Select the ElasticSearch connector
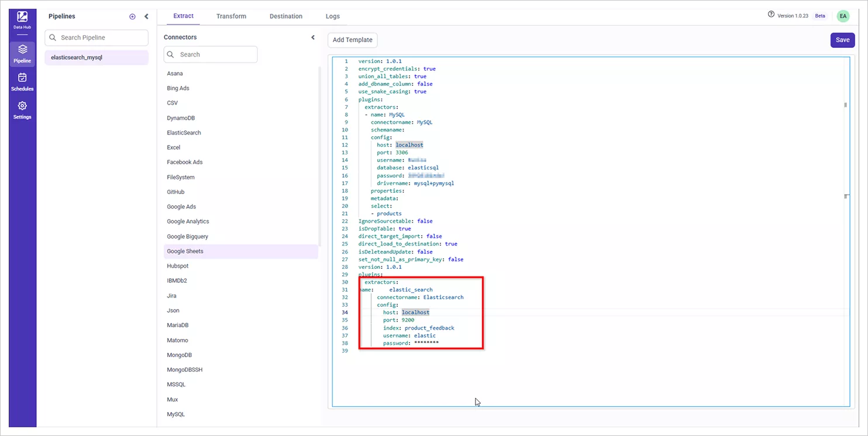868x436 pixels. tap(241, 133)
